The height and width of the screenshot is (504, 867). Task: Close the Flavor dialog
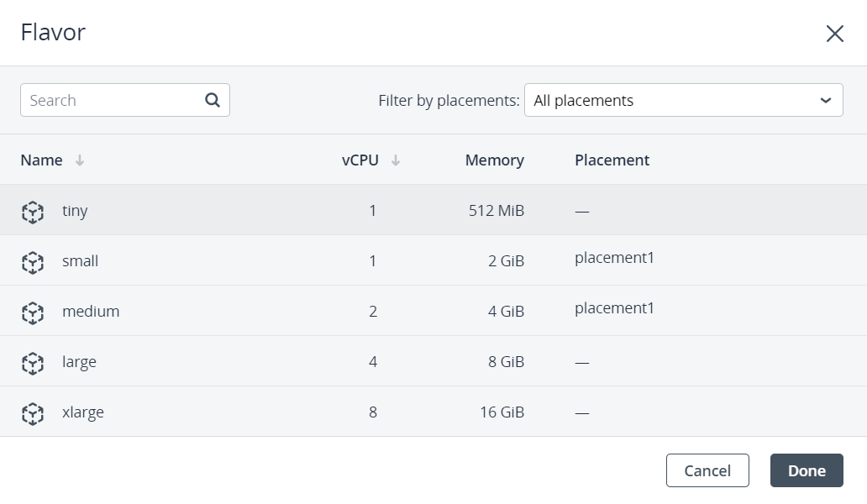click(x=834, y=34)
